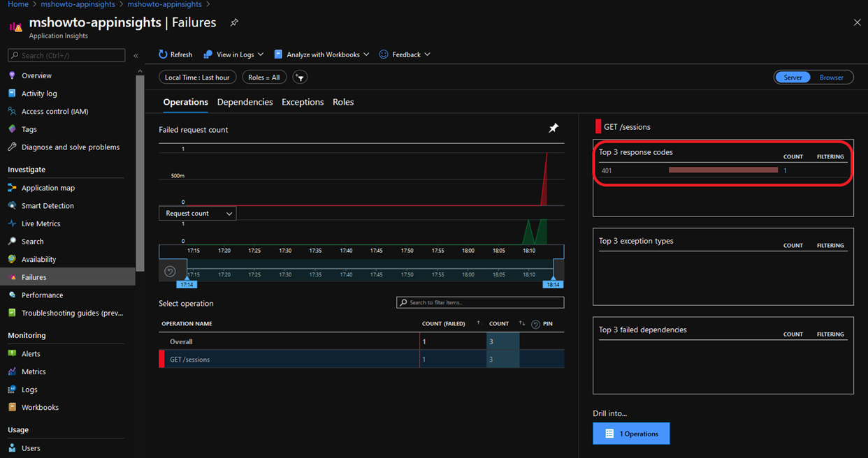Image resolution: width=868 pixels, height=458 pixels.
Task: Close the Failures blade
Action: pyautogui.click(x=858, y=22)
